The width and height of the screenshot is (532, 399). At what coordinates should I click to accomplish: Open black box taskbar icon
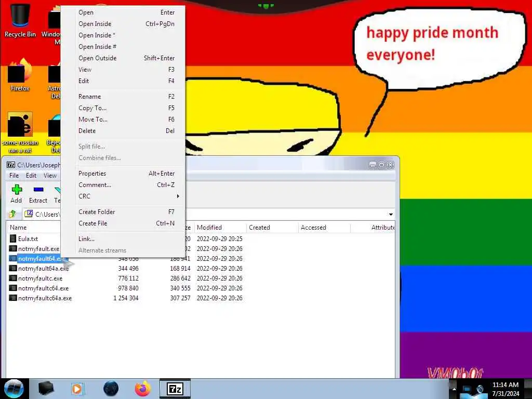pos(46,389)
